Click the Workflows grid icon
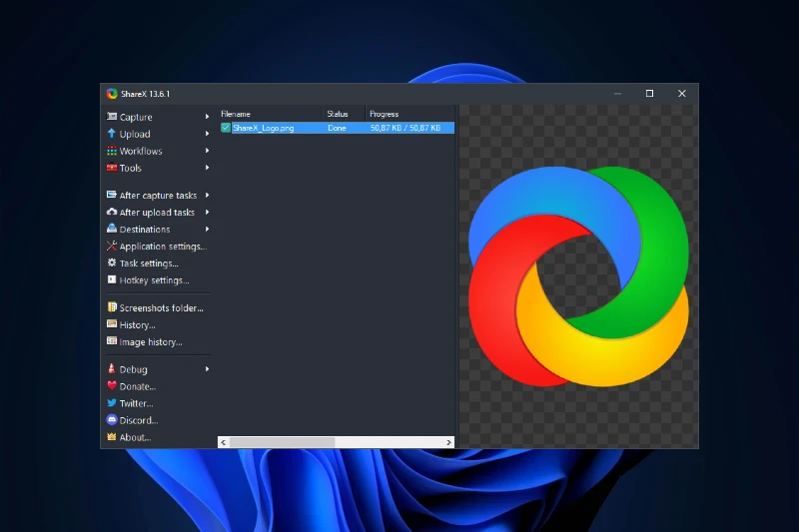Viewport: 799px width, 532px height. (112, 151)
